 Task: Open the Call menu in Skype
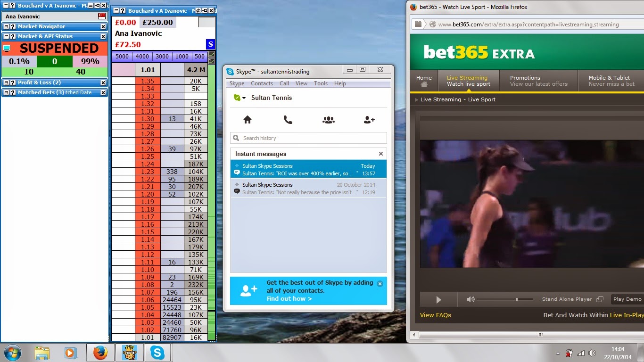click(x=284, y=83)
